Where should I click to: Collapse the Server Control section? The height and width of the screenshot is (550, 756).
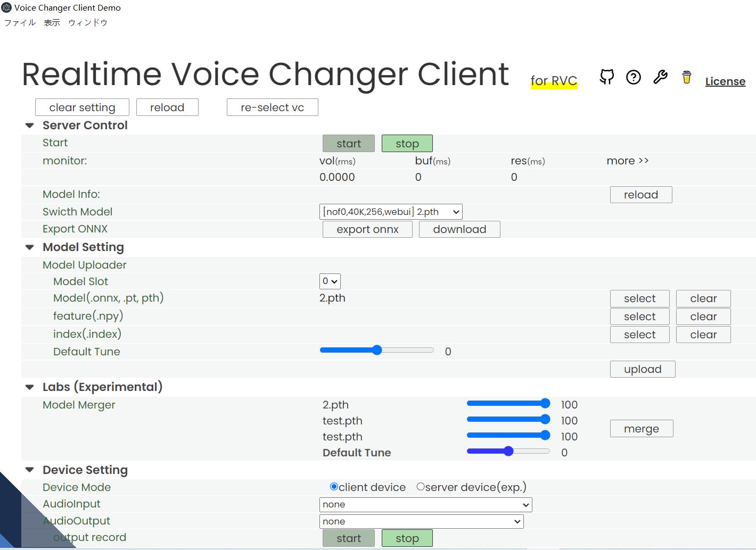30,126
